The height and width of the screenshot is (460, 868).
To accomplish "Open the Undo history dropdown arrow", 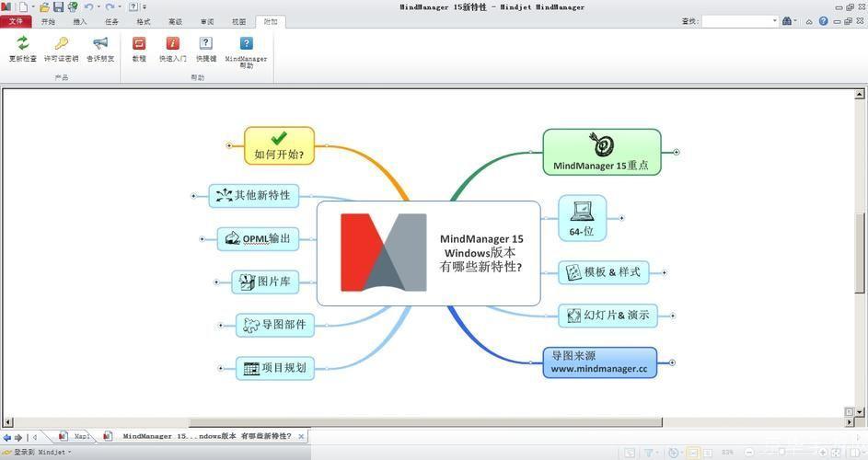I will pos(98,6).
